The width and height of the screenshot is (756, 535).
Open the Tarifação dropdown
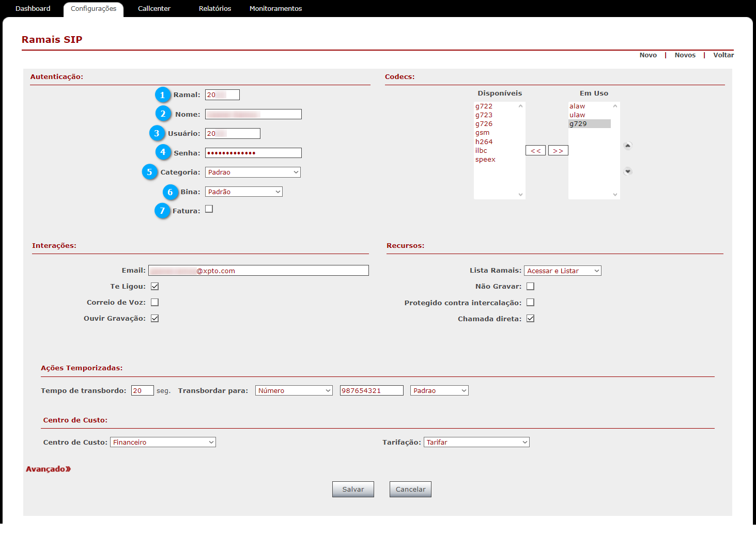[476, 442]
